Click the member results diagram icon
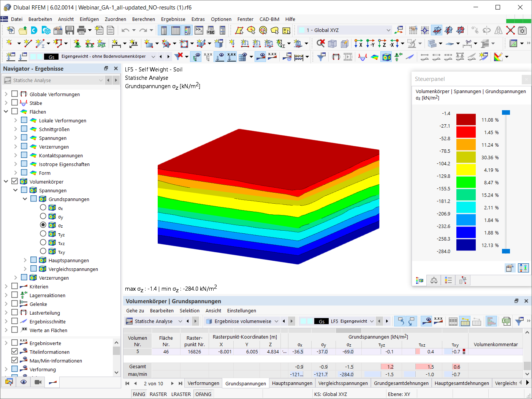This screenshot has height=399, width=532. coord(363,57)
